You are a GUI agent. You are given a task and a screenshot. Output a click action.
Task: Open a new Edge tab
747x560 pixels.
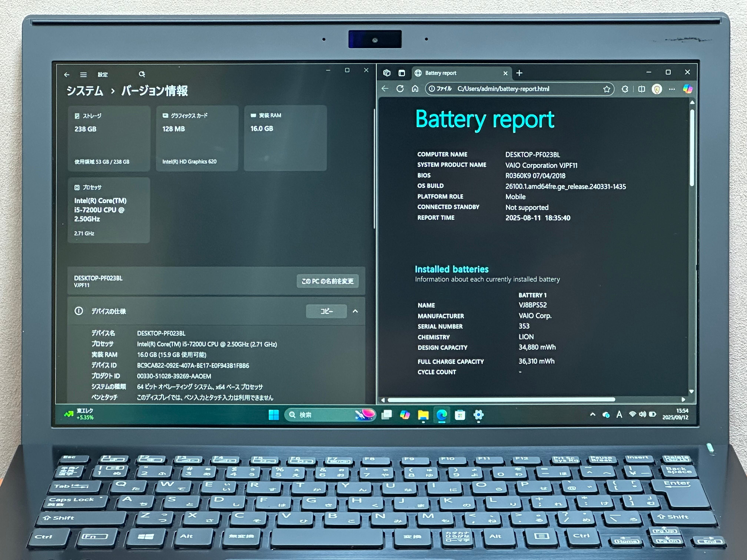519,73
